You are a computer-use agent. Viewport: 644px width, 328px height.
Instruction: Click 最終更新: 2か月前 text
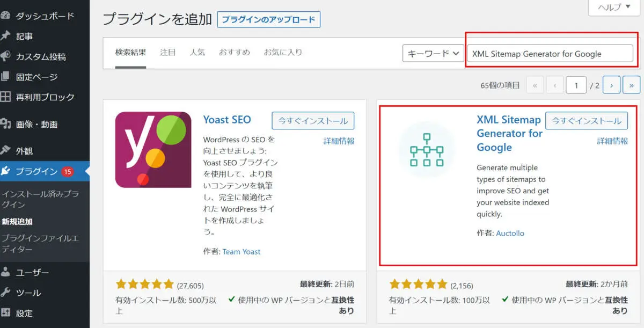[597, 284]
